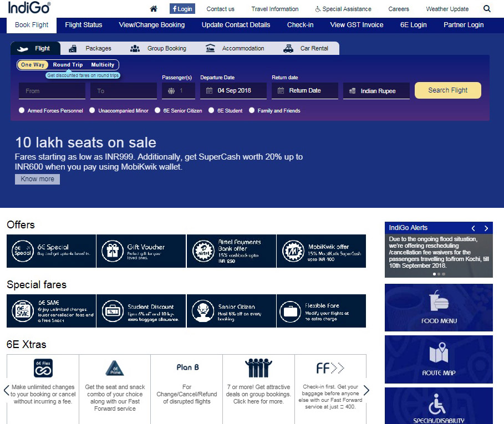Click the Flexible Fare suitcase icon

coord(290,311)
